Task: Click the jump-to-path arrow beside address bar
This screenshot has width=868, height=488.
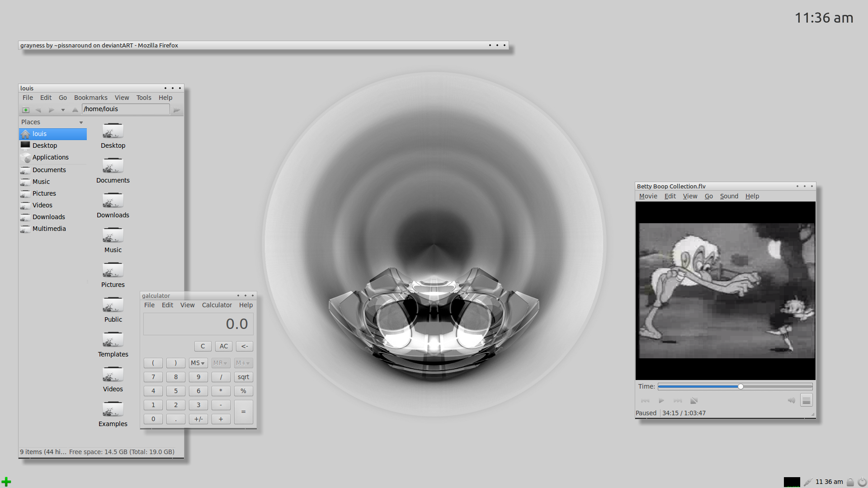Action: (177, 110)
